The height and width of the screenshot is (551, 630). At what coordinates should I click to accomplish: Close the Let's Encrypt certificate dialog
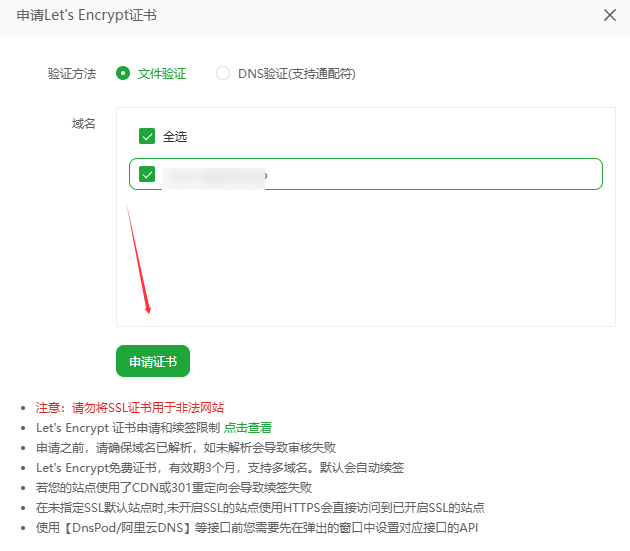pos(610,15)
